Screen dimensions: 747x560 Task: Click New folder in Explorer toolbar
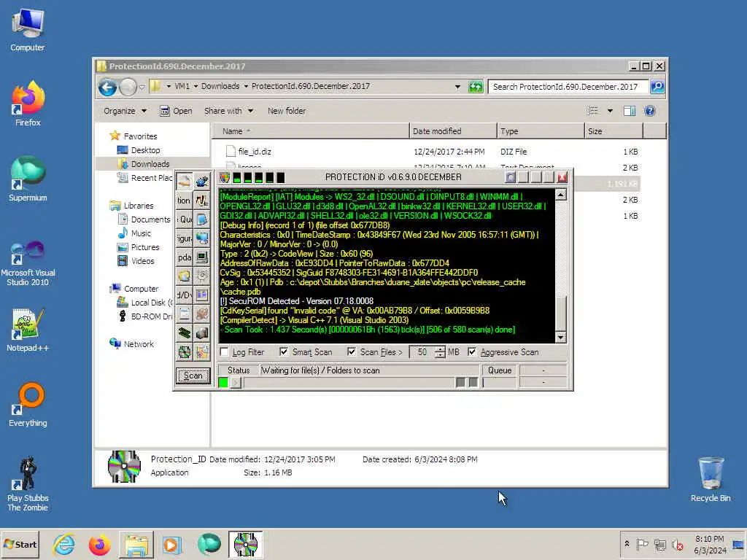click(x=286, y=111)
